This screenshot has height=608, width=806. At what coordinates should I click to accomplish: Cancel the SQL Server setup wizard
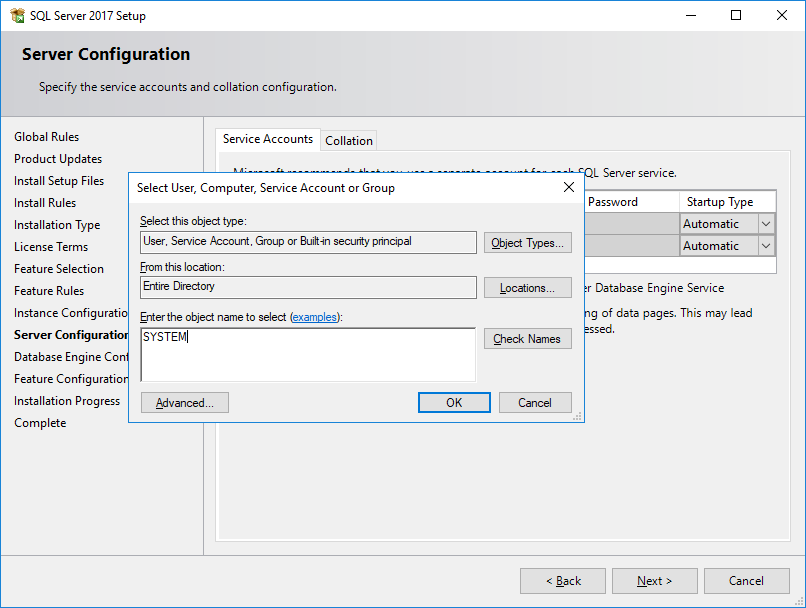[x=746, y=581]
